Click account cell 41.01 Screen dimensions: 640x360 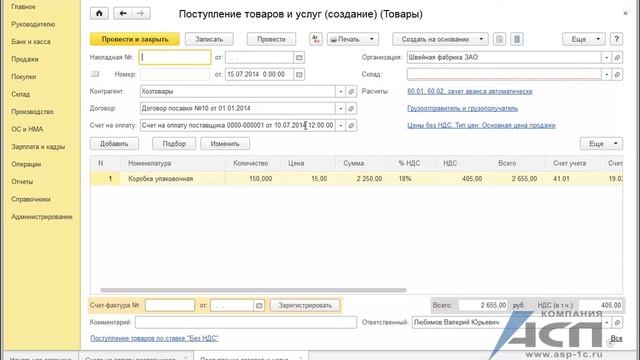point(573,179)
